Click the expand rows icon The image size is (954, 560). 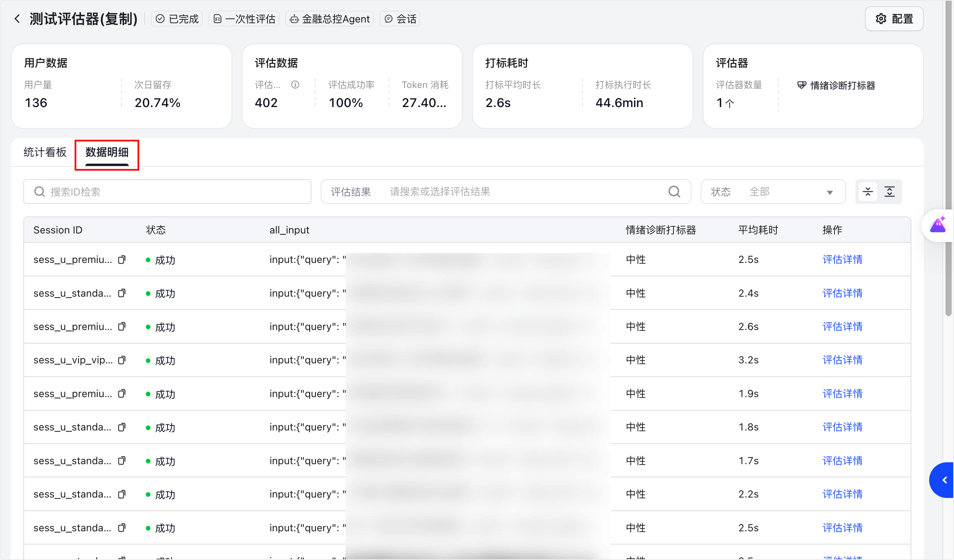pyautogui.click(x=890, y=192)
